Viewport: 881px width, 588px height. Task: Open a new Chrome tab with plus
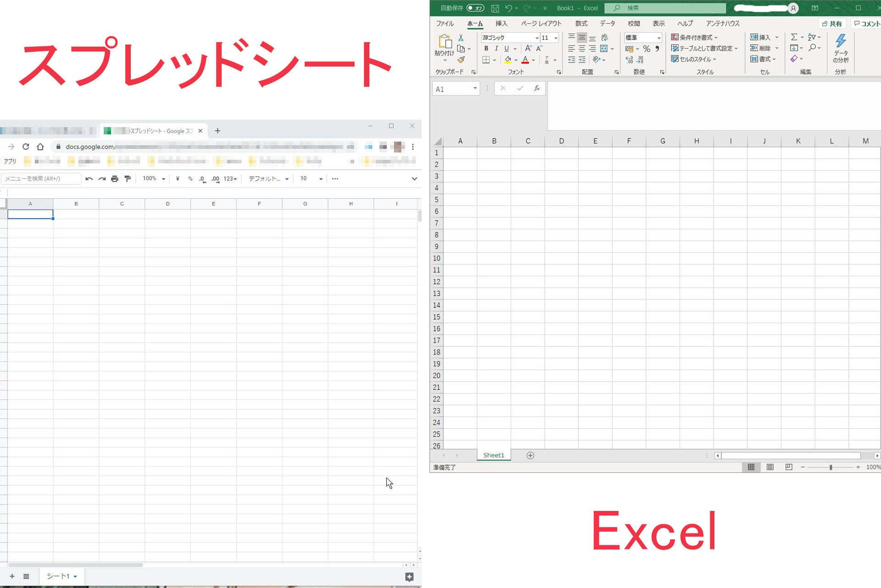tap(217, 131)
